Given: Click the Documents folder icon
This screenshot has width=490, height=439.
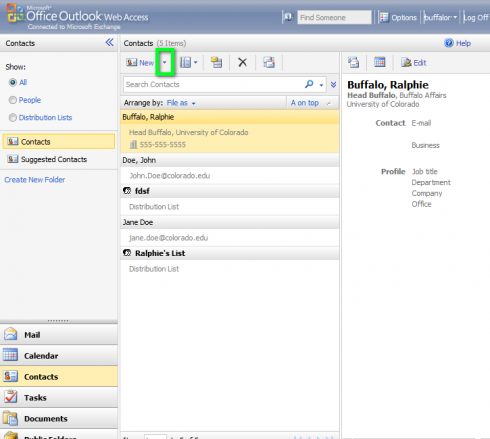Looking at the screenshot, I should coord(10,418).
